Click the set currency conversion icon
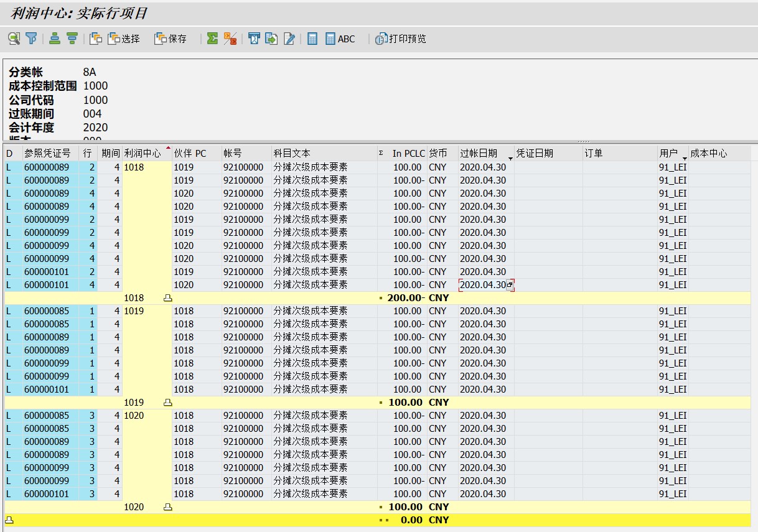 pyautogui.click(x=255, y=39)
